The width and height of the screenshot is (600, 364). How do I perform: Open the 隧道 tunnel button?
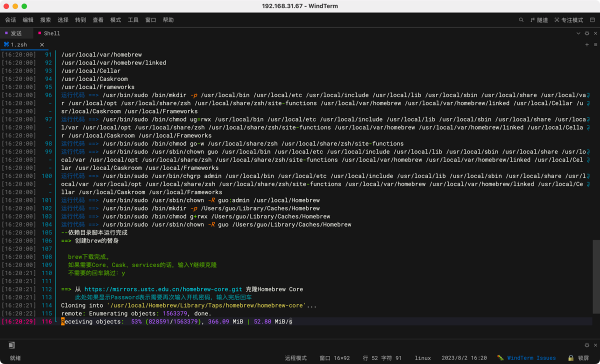539,20
